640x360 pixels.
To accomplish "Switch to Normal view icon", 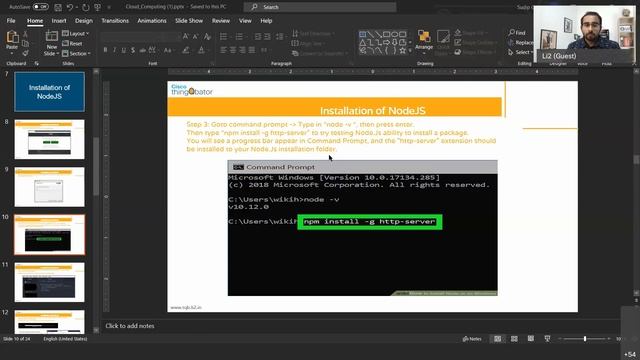I will pos(498,339).
